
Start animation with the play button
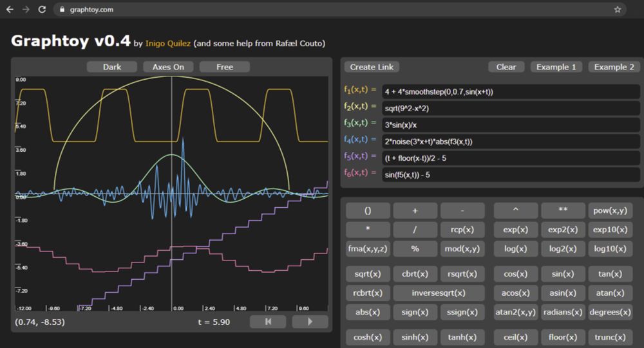(310, 322)
